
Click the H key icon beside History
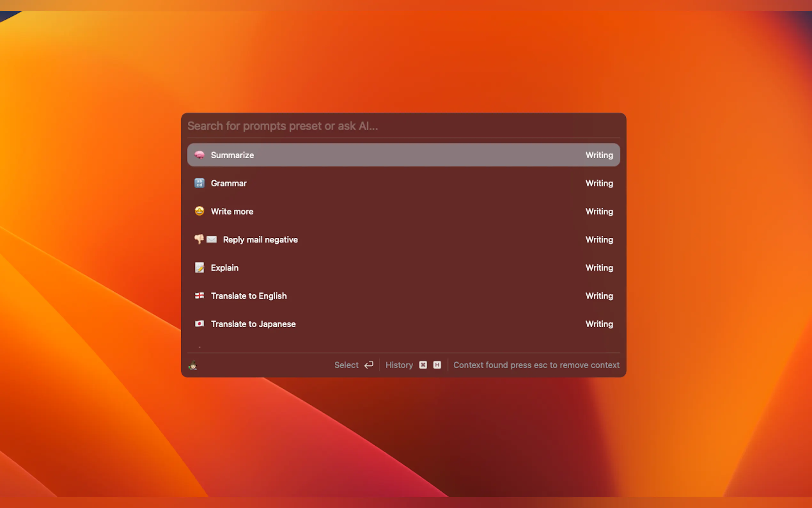coord(437,365)
